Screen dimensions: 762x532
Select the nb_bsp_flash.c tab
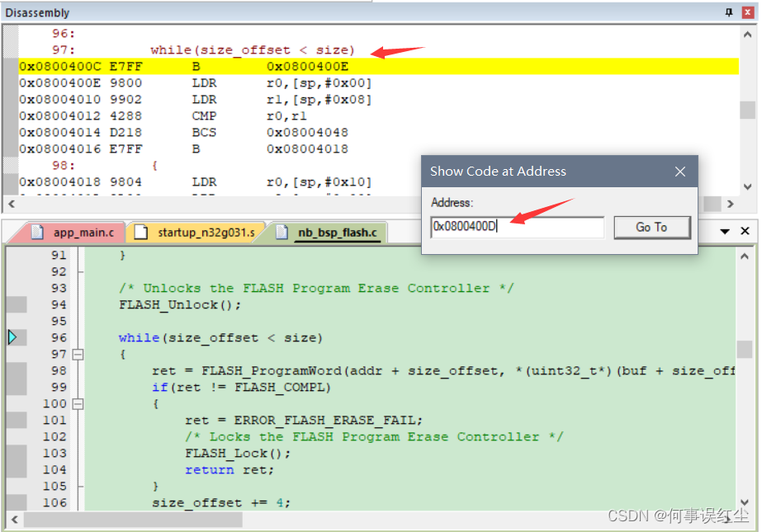tap(329, 233)
